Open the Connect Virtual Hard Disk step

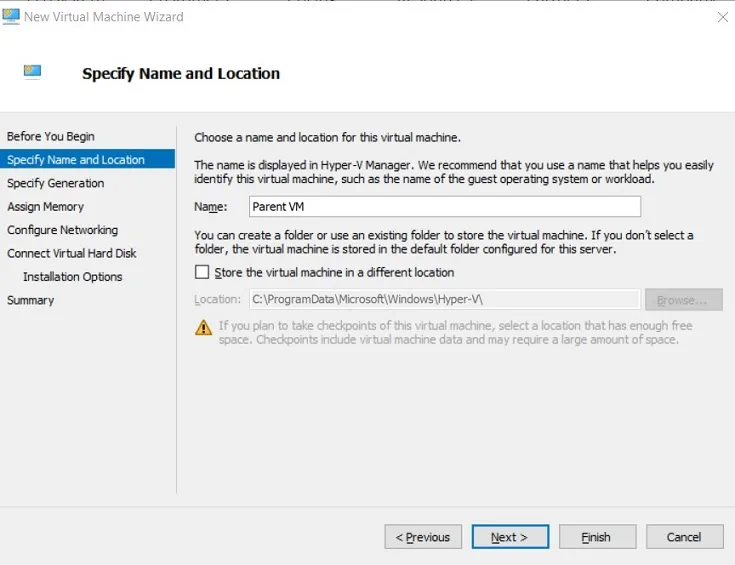pyautogui.click(x=72, y=253)
